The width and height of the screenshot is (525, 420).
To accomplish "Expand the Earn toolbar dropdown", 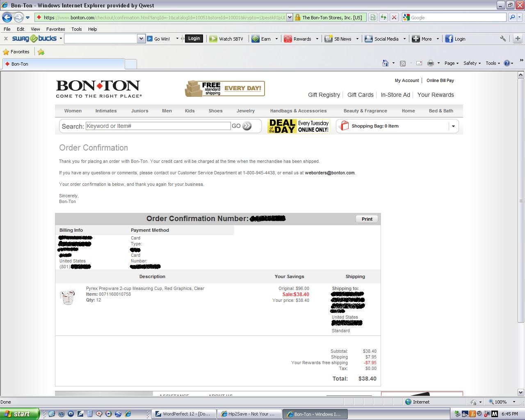I will (276, 39).
